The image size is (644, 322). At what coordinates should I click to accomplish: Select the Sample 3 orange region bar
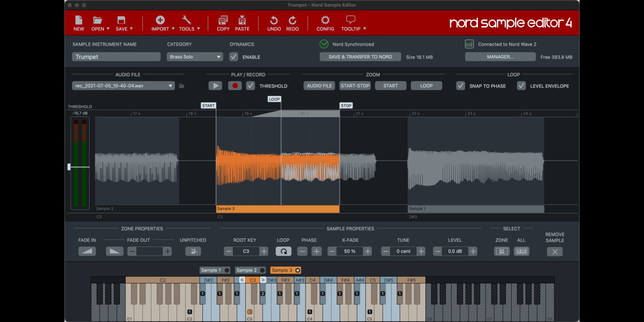pyautogui.click(x=278, y=209)
